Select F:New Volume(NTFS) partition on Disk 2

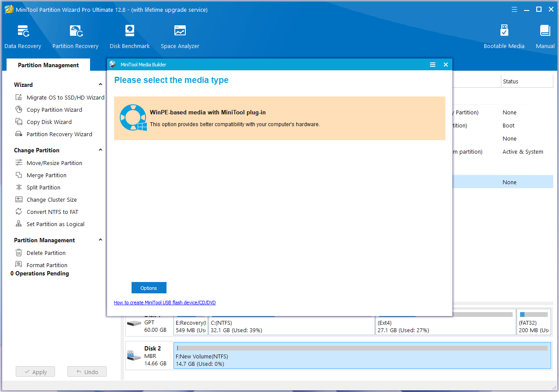click(x=362, y=355)
